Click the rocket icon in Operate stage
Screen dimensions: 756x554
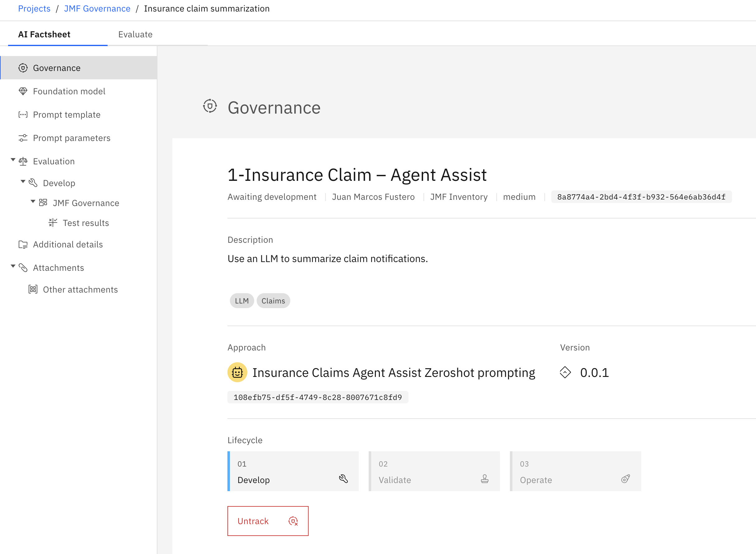point(626,479)
